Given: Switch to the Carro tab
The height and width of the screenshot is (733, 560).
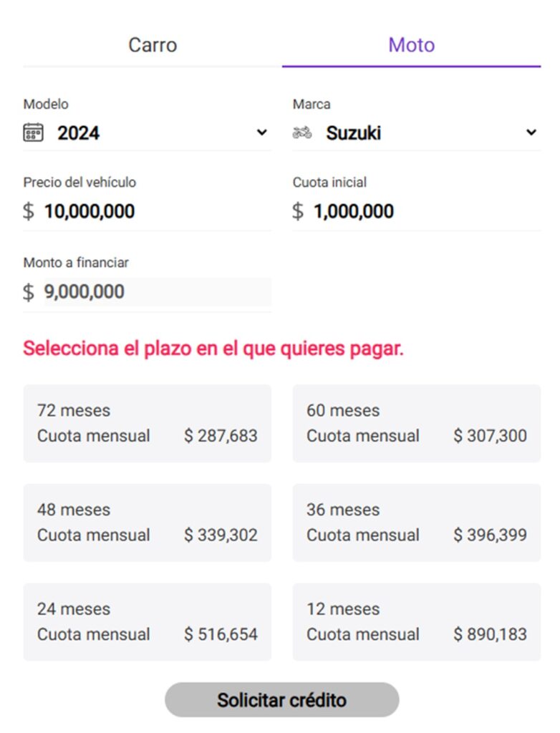Looking at the screenshot, I should pos(153,44).
